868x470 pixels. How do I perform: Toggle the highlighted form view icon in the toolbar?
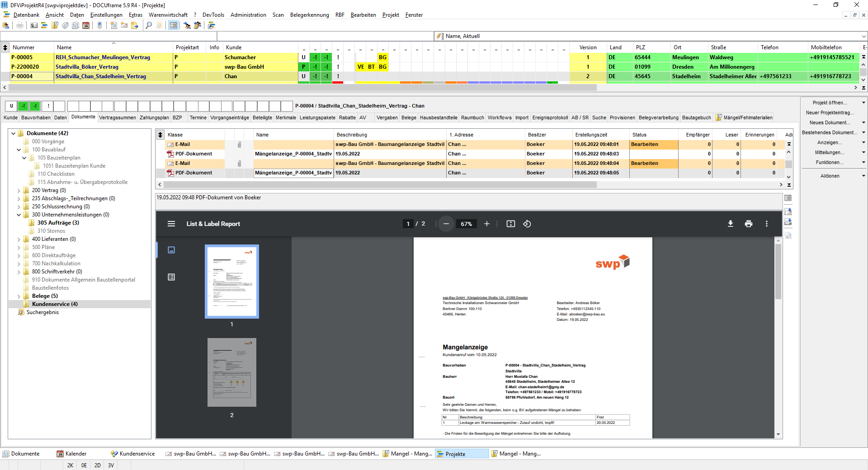173,25
